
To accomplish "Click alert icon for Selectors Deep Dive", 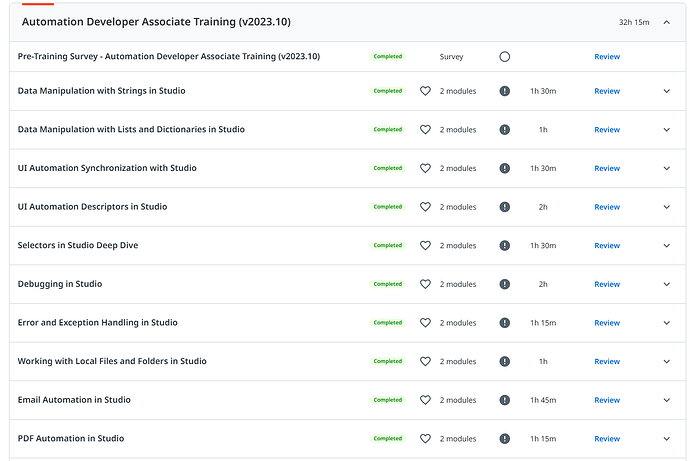I will pos(505,245).
